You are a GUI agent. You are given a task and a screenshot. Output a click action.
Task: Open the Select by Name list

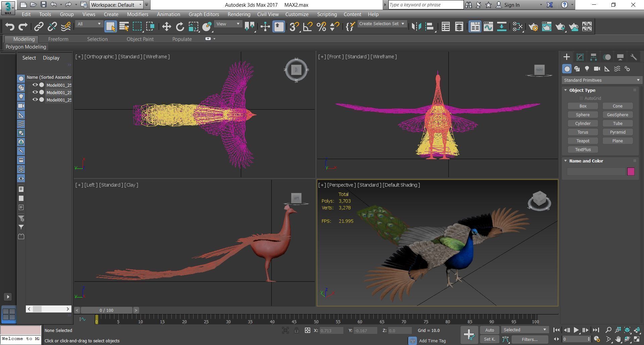[124, 26]
